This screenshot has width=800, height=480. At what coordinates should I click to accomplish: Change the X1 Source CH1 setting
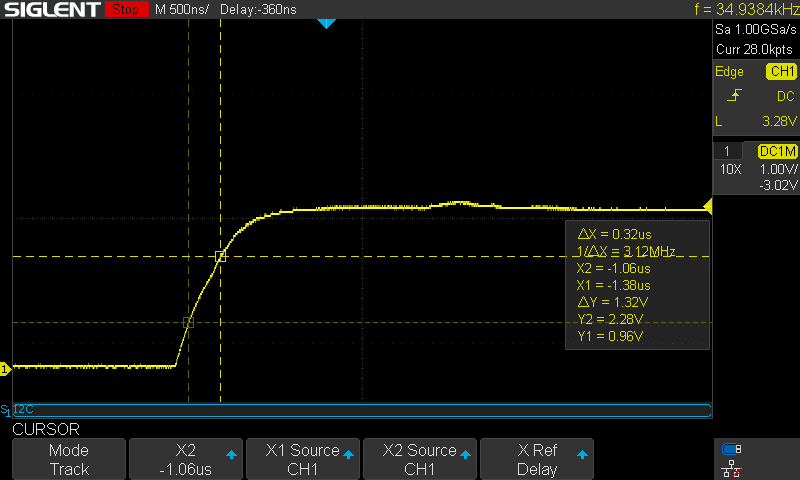303,459
